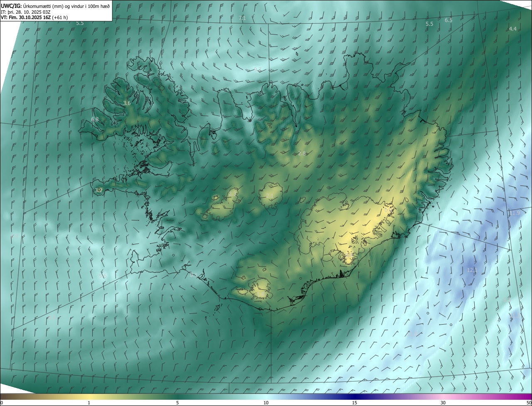The image size is (532, 406).
Task: Pick the dark navy segment of the color scale
Action: click(x=355, y=396)
